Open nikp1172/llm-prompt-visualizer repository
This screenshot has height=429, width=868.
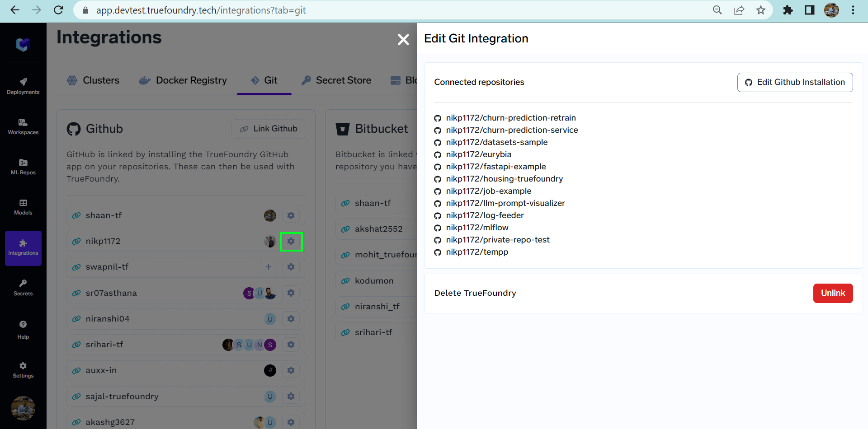[505, 203]
